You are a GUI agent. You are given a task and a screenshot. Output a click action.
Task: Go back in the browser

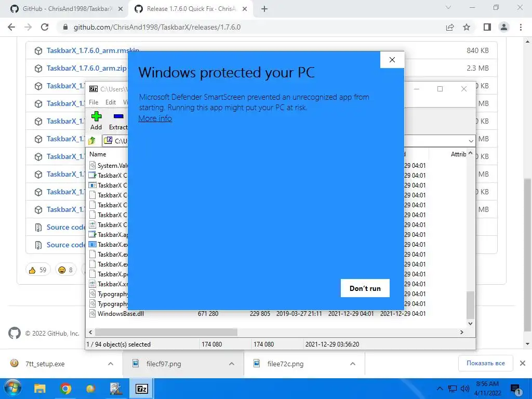coord(11,27)
